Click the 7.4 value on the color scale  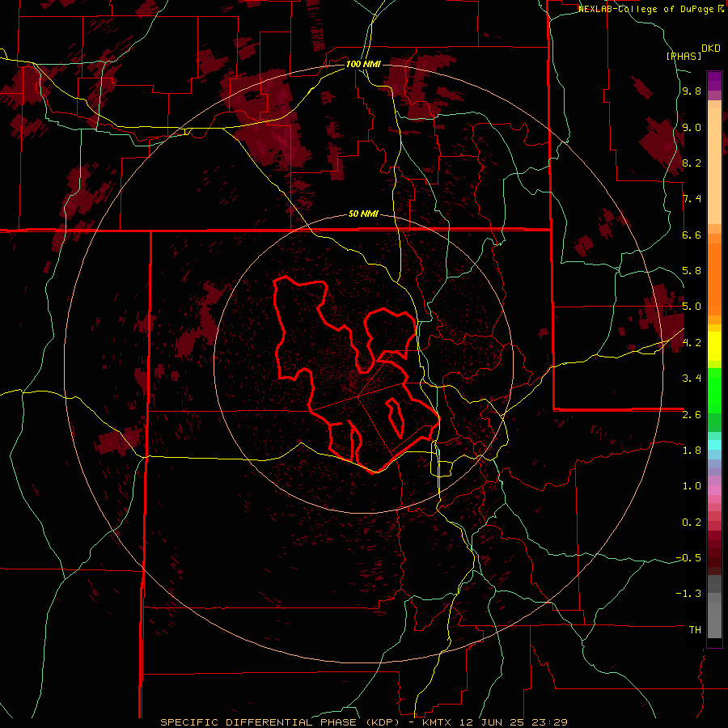(x=692, y=199)
